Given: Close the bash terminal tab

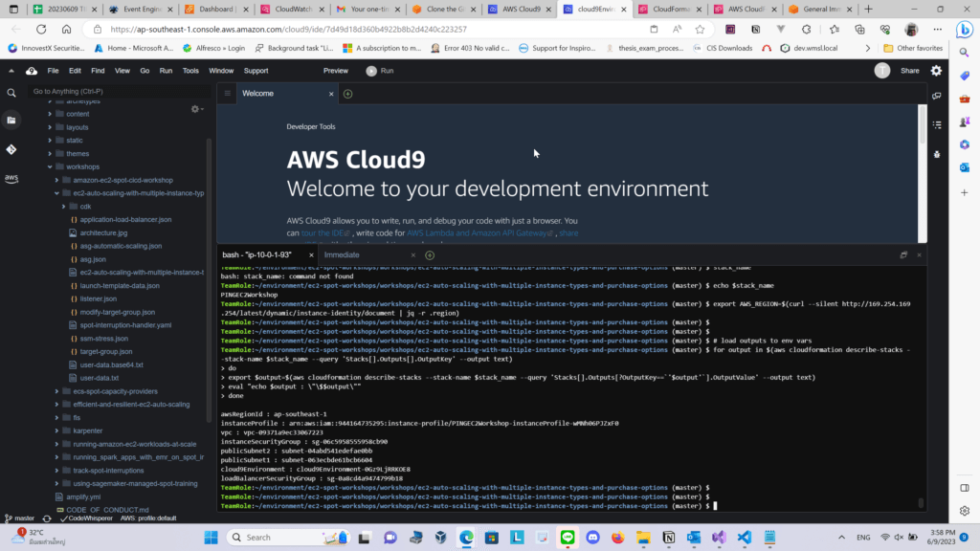Looking at the screenshot, I should click(x=311, y=254).
